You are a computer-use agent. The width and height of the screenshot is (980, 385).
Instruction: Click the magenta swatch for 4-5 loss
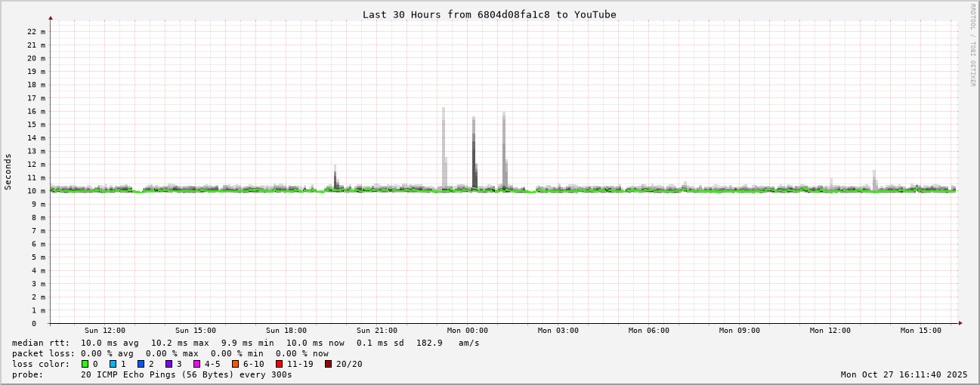pos(196,364)
